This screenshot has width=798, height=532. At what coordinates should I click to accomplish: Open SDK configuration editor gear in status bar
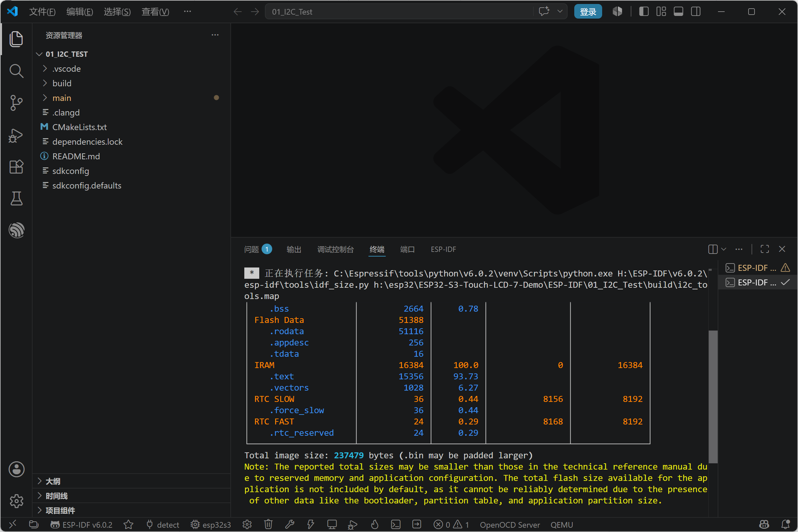point(247,525)
